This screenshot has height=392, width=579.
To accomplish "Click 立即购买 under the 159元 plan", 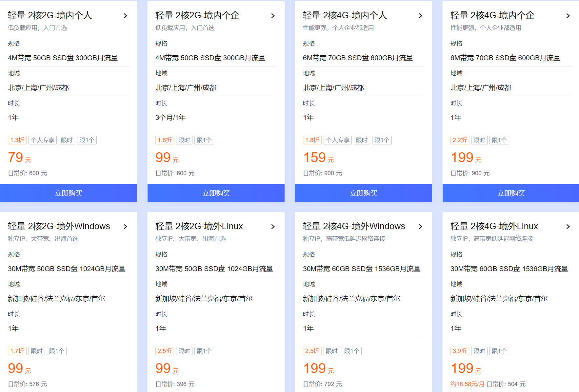I will point(364,193).
